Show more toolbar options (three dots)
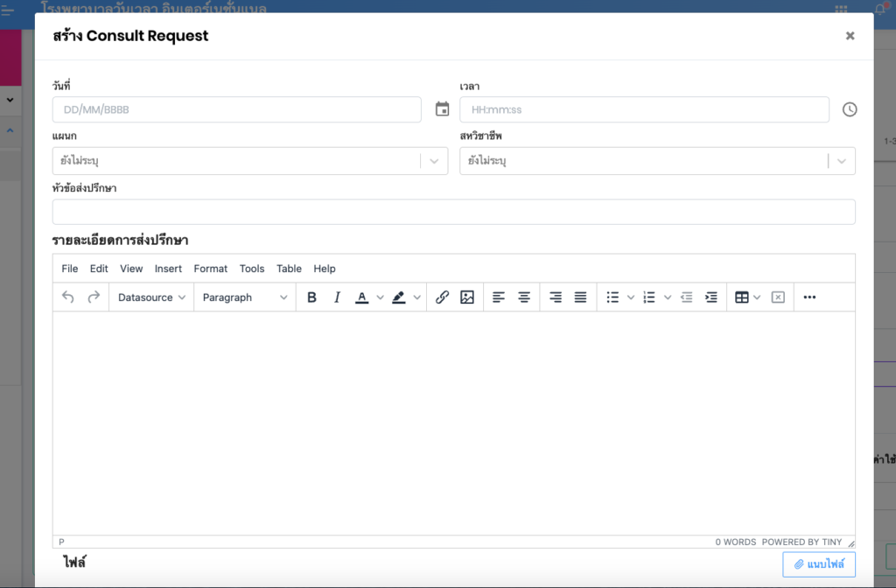Screen dimensions: 896x588 (809, 297)
